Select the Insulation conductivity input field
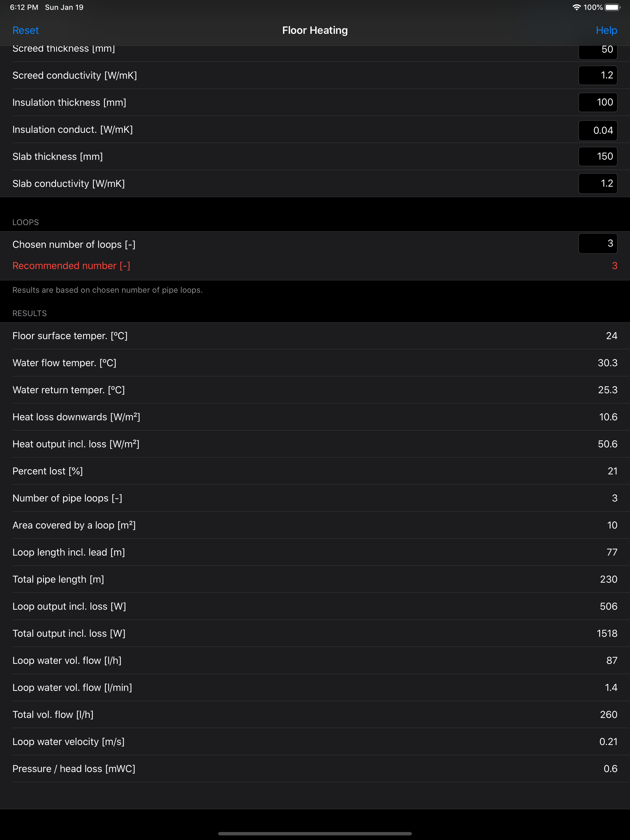 [597, 130]
